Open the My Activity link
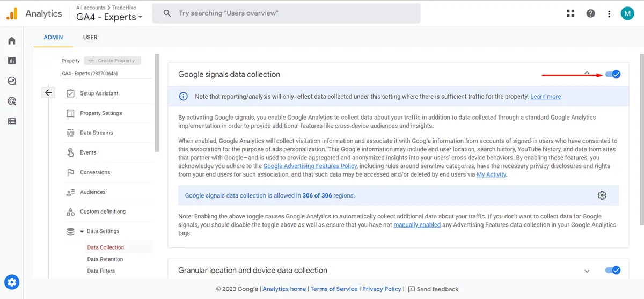This screenshot has width=644, height=299. (x=491, y=174)
